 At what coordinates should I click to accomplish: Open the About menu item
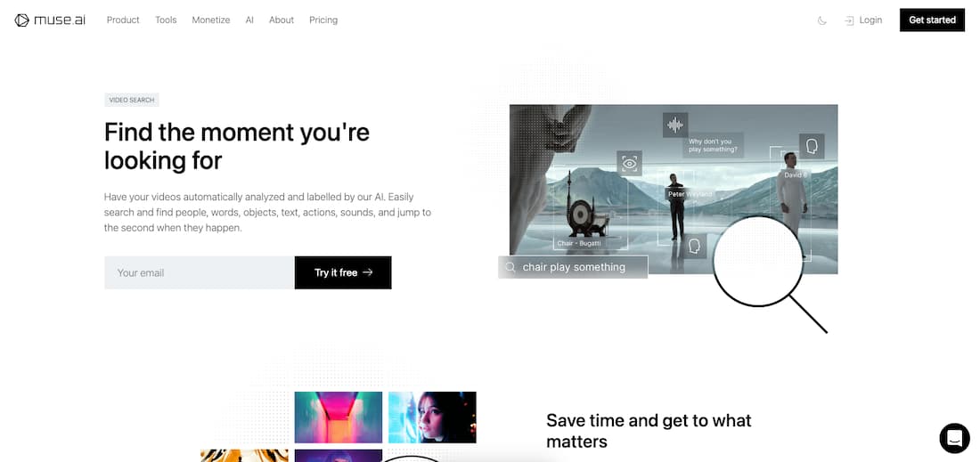282,20
